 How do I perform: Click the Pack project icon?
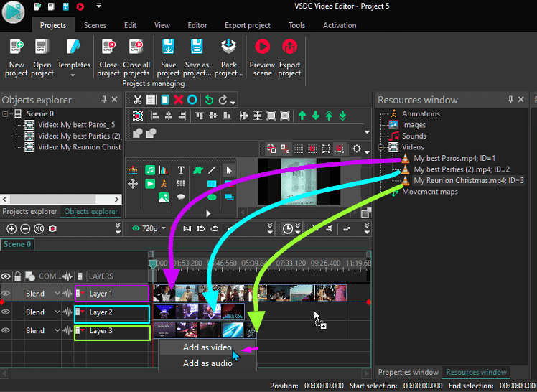click(228, 47)
